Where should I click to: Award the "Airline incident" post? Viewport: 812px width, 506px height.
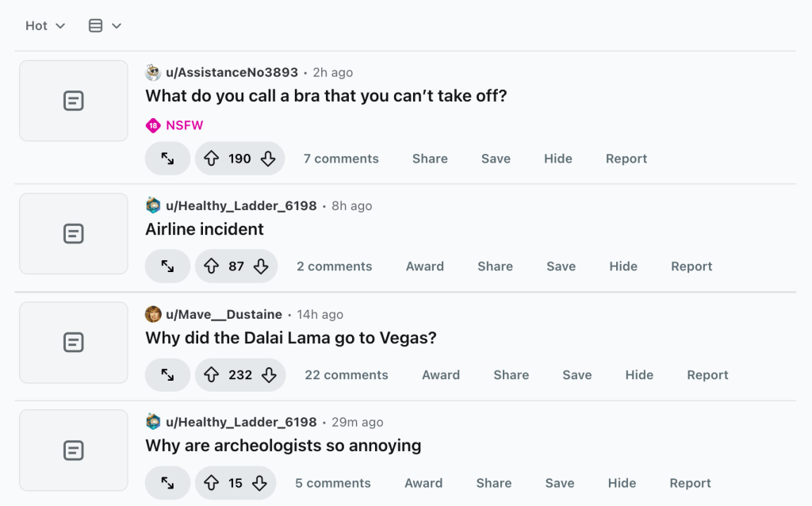pos(424,266)
